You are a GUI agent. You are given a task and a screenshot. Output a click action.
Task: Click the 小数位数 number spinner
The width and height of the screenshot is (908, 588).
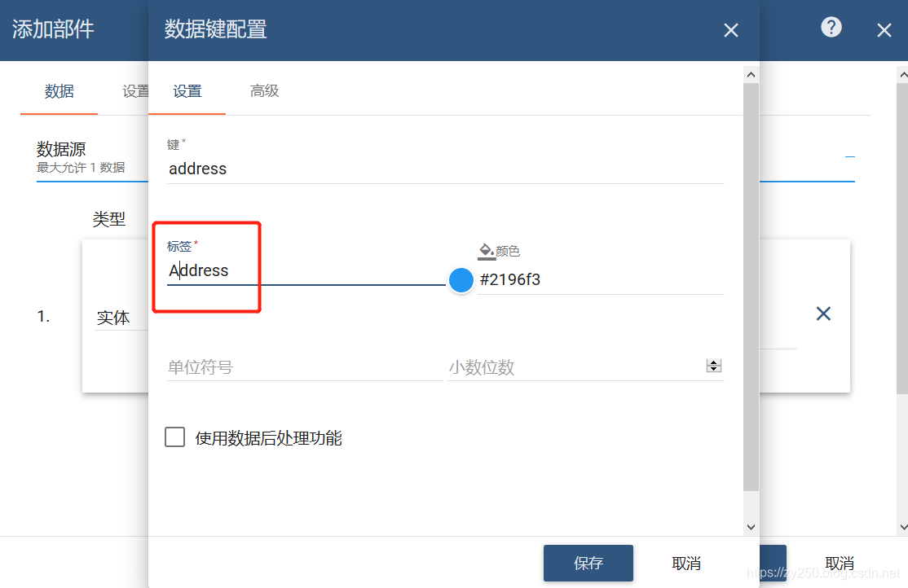point(713,366)
